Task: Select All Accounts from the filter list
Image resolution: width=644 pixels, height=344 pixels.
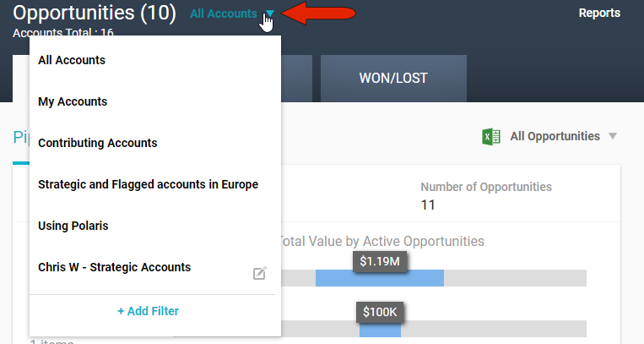Action: tap(72, 60)
